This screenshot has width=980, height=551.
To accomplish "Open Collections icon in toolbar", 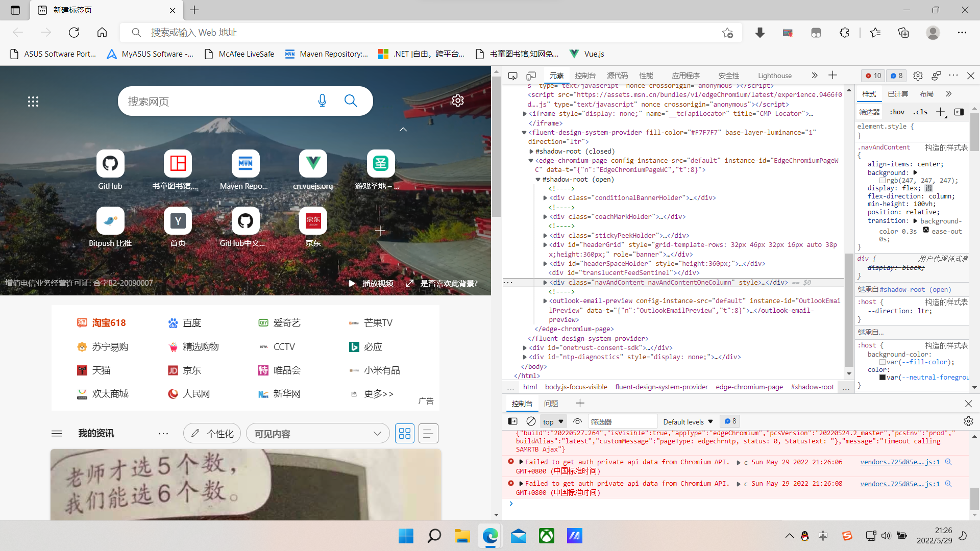I will click(903, 33).
